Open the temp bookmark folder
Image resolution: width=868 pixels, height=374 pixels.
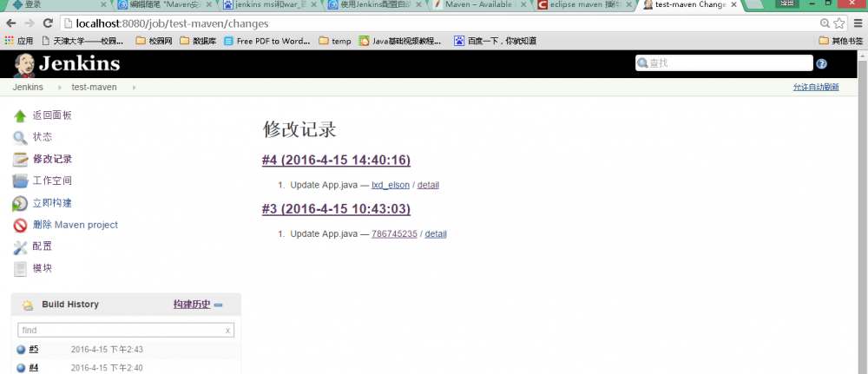335,41
